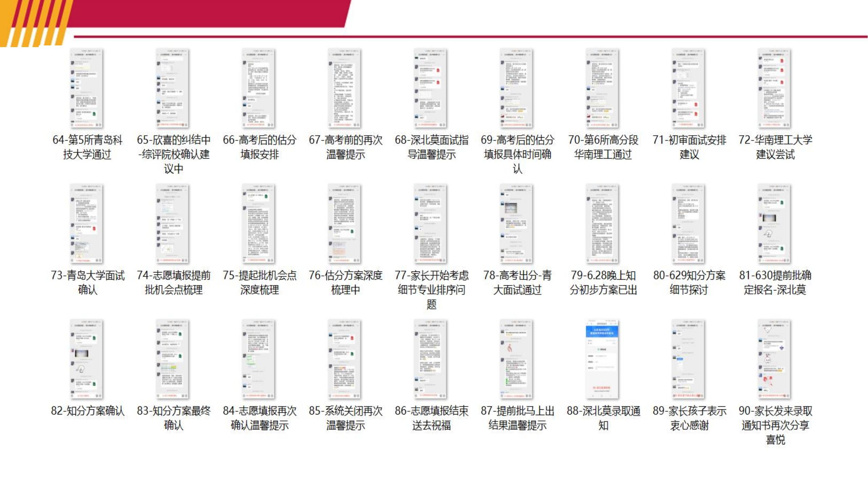Select caption text 77-家长开始考虑细节专业排序问题
This screenshot has height=488, width=868.
[x=431, y=290]
